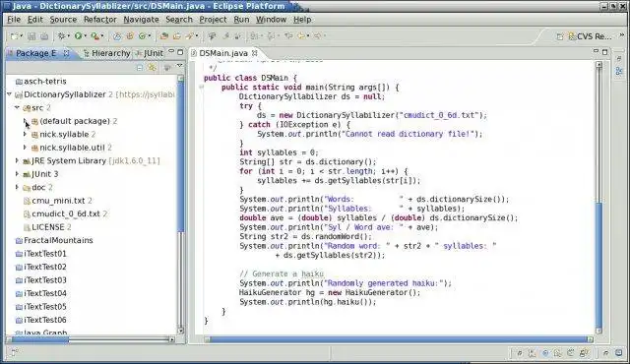
Task: Expand the nick.syllable package
Action: pos(25,134)
